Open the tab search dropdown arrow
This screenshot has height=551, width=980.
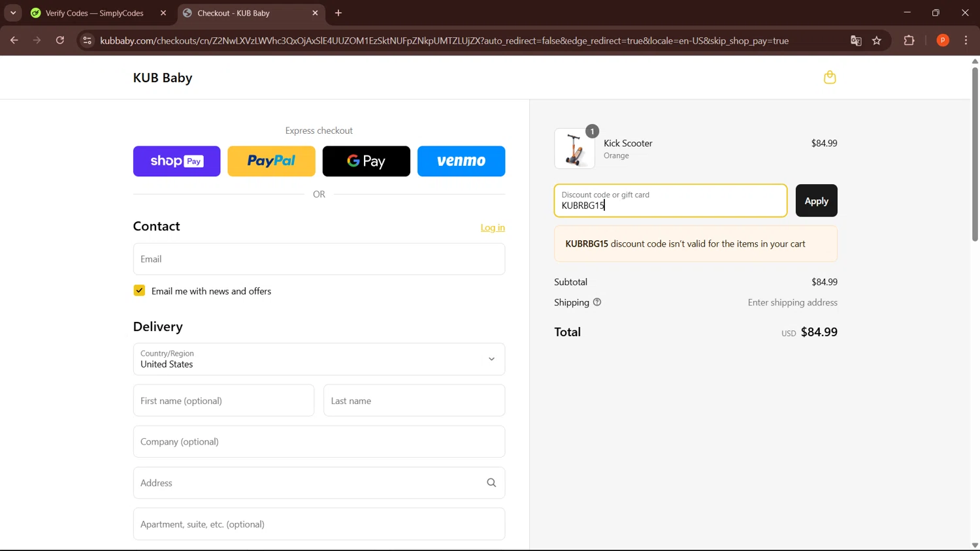[13, 13]
